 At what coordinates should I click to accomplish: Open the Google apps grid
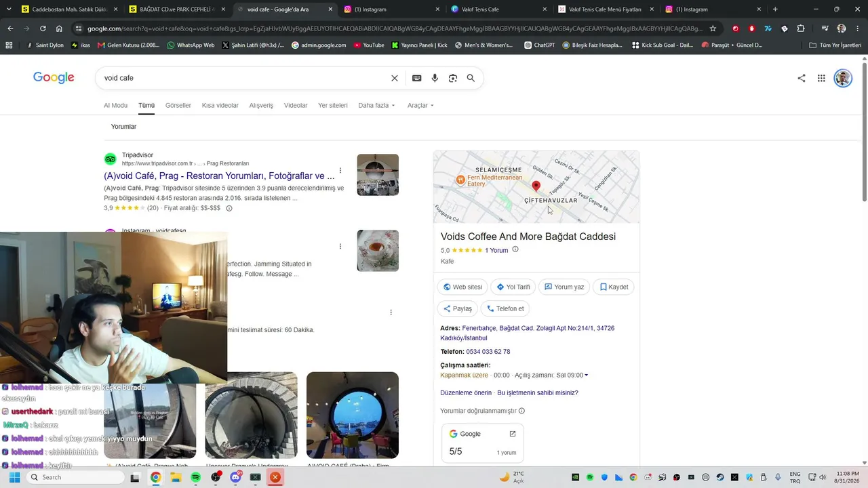point(821,78)
